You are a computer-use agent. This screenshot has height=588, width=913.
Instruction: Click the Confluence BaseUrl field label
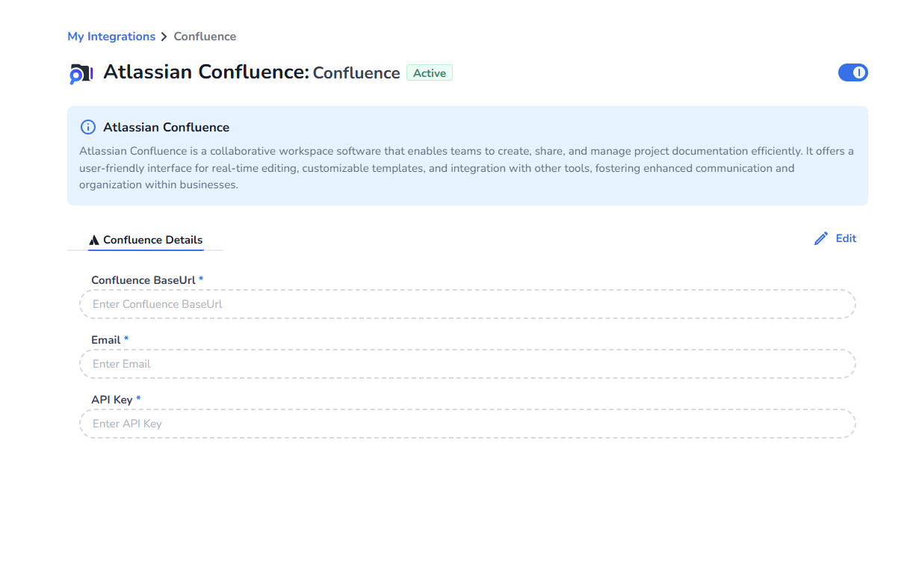(143, 280)
